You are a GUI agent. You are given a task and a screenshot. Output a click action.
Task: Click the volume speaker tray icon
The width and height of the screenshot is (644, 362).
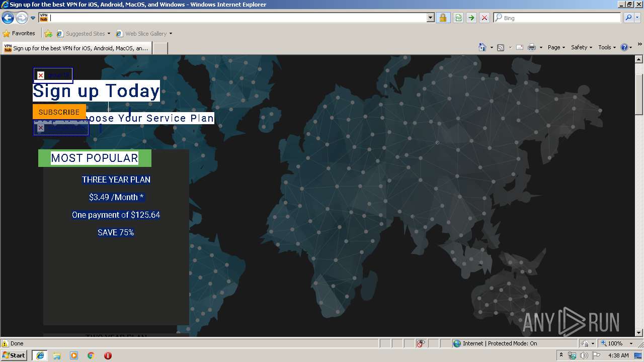[x=584, y=355]
